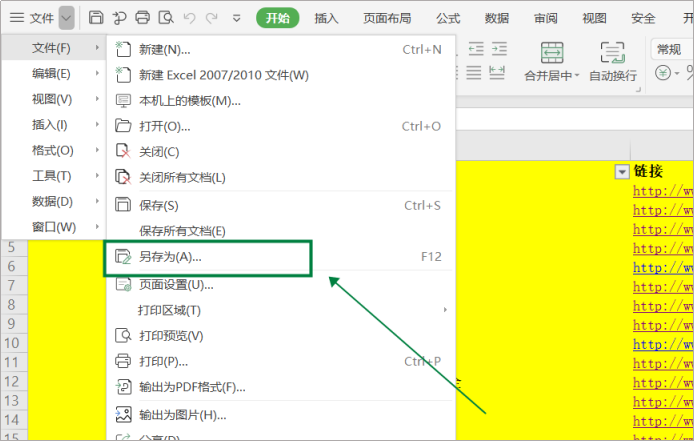The width and height of the screenshot is (695, 442).
Task: Choose 输出为PDF格式(F)... menu entry
Action: tap(281, 387)
